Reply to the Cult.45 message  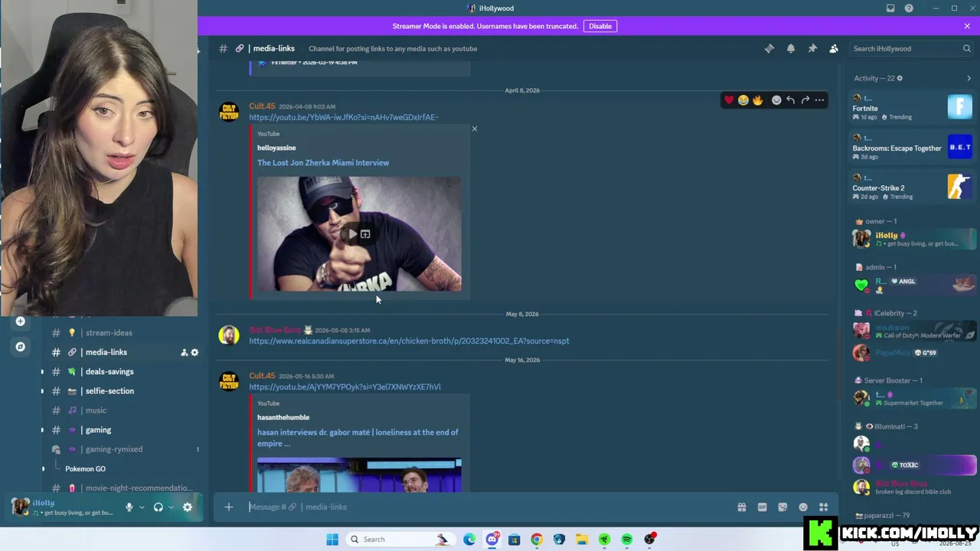tap(791, 100)
